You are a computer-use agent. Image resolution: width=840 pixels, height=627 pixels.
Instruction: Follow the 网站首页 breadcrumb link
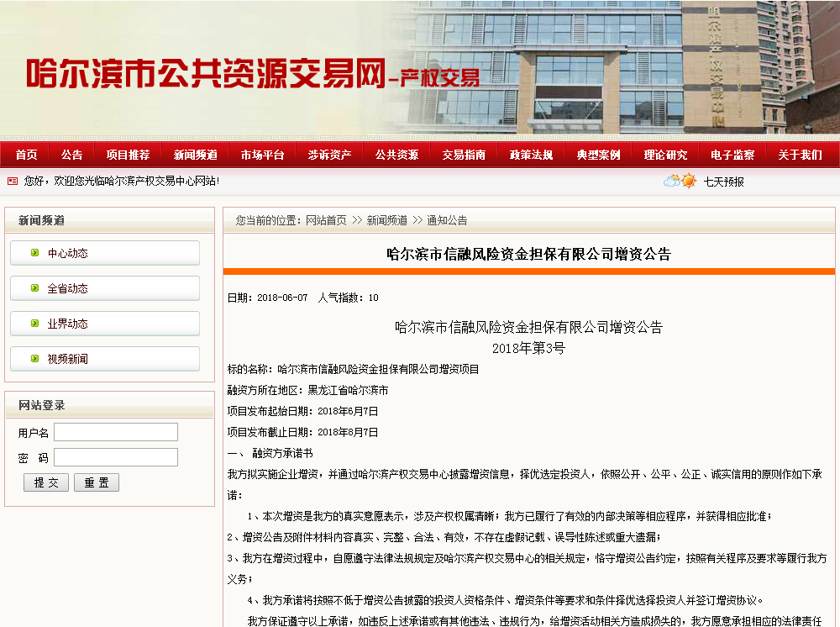[x=326, y=220]
